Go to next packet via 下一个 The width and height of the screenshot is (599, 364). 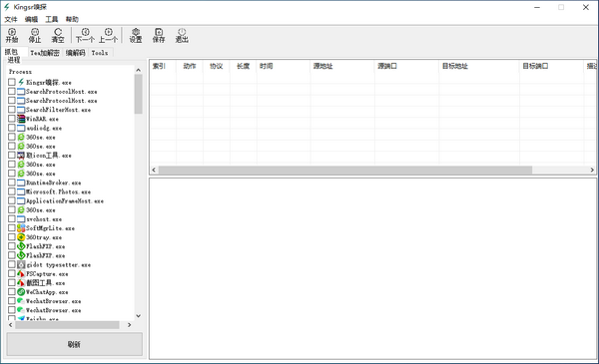coord(85,36)
